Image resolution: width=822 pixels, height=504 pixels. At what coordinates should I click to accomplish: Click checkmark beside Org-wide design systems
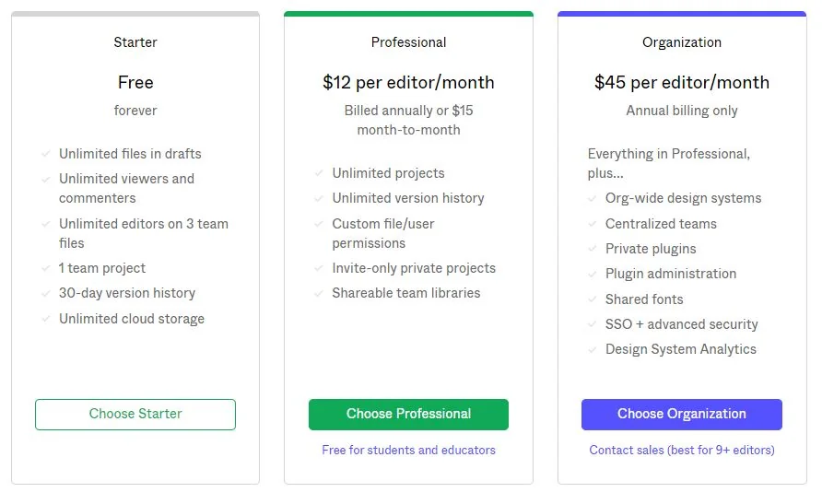click(x=593, y=198)
